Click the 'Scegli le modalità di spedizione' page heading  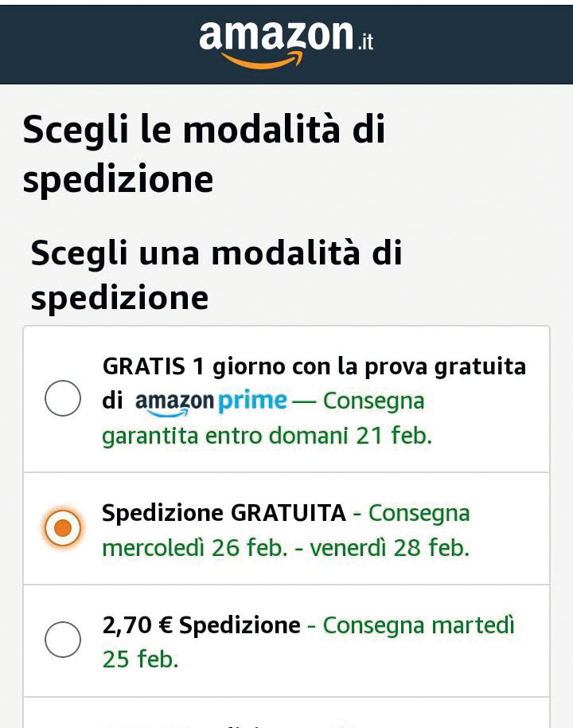205,155
